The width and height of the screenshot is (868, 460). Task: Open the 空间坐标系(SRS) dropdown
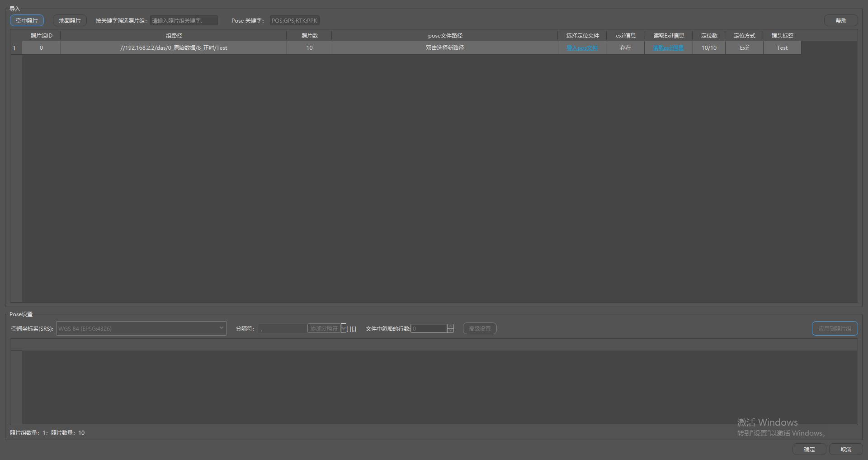141,328
